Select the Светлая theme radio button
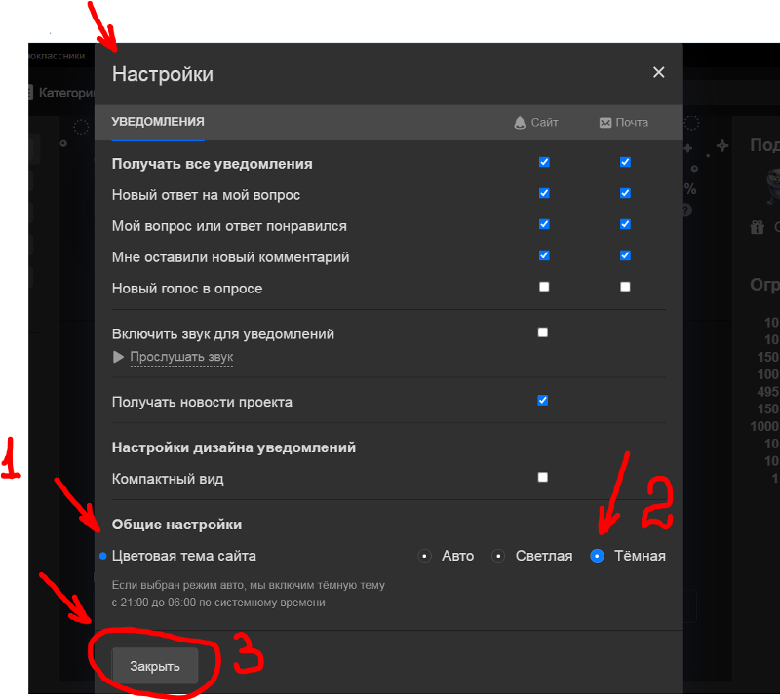The height and width of the screenshot is (700, 780). point(498,556)
